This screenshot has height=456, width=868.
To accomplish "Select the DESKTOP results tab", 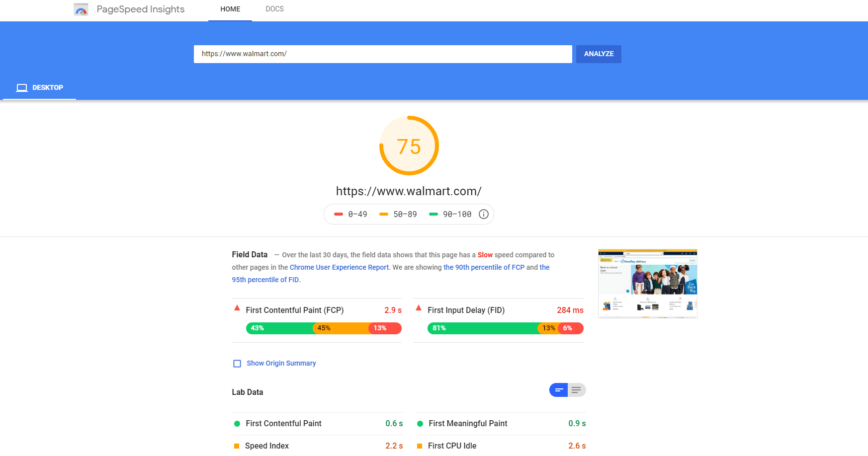I will [40, 88].
